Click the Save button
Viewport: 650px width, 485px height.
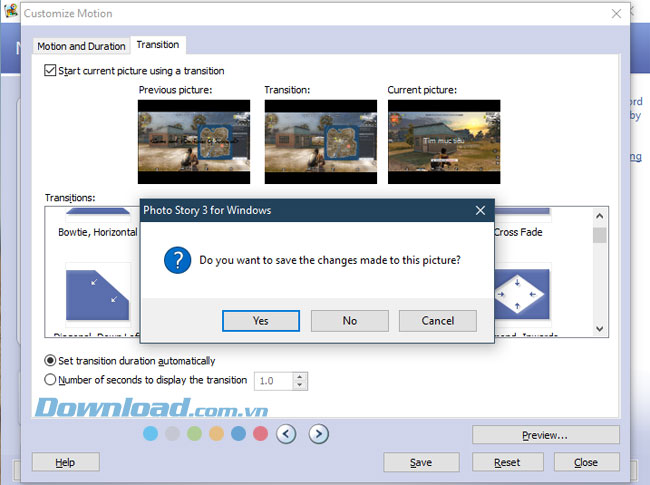(421, 462)
